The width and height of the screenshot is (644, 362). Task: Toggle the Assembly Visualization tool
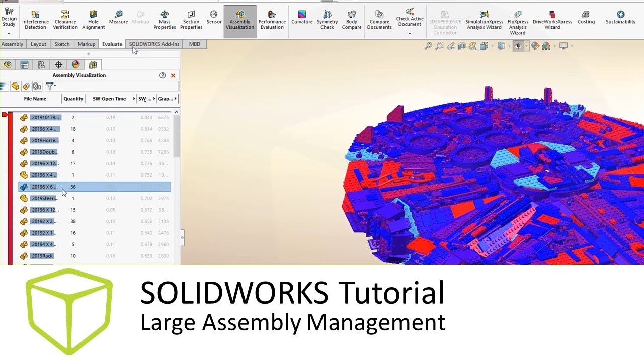[x=240, y=21]
